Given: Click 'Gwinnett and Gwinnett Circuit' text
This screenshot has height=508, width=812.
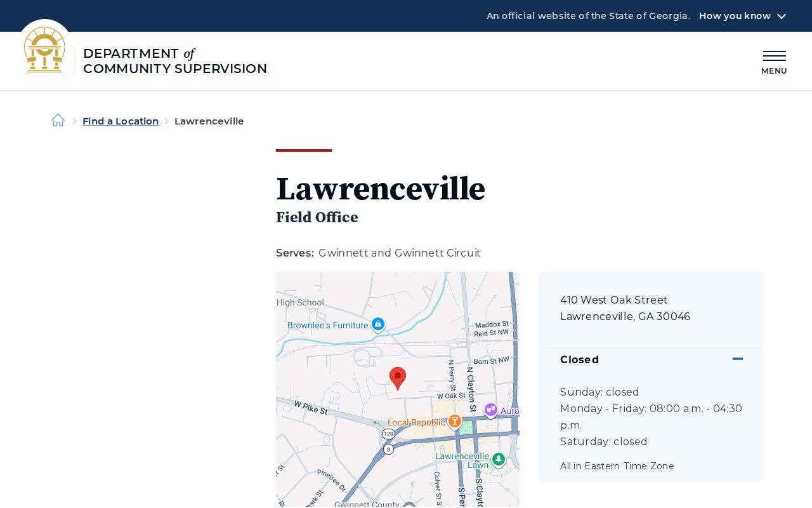Looking at the screenshot, I should click(x=399, y=253).
